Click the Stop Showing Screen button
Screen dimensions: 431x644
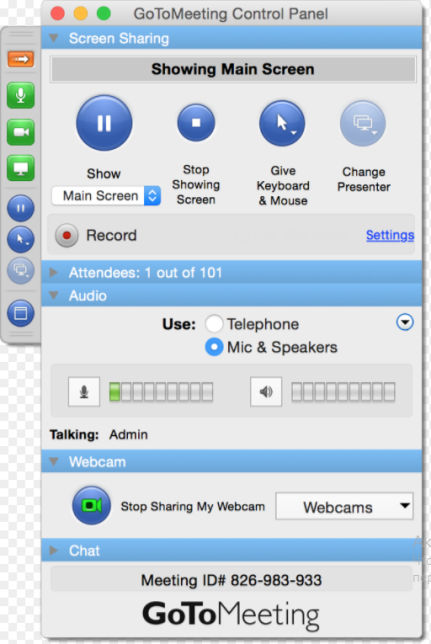coord(196,122)
